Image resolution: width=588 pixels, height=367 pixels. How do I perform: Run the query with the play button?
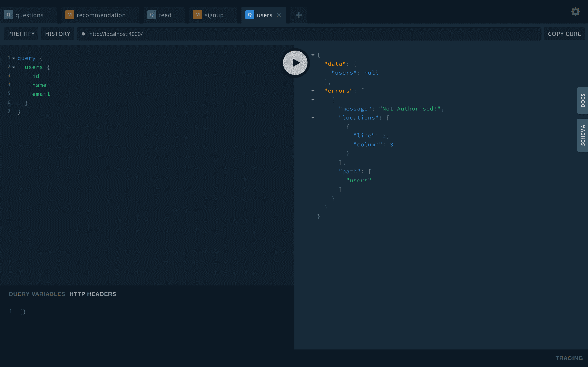[x=295, y=63]
